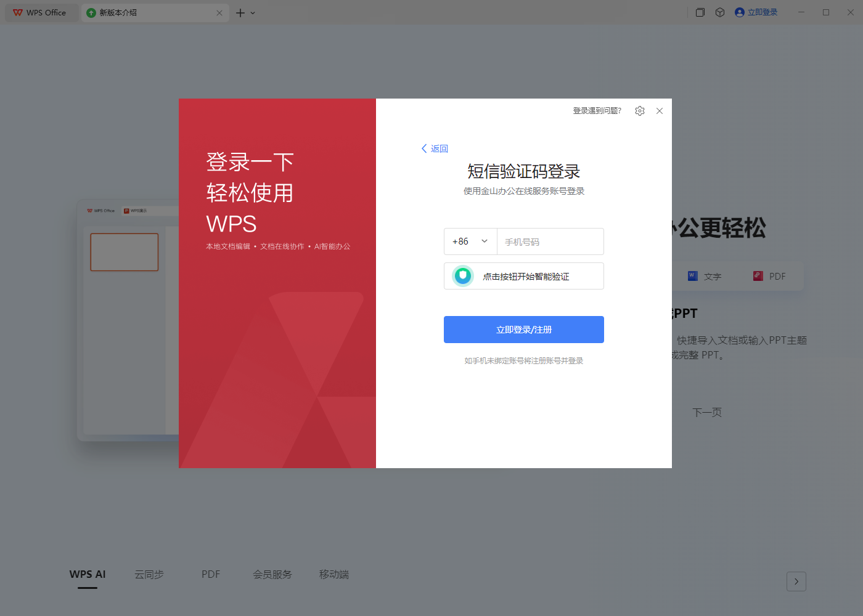Focus the 手机号码 phone number field
The image size is (863, 616).
point(550,241)
